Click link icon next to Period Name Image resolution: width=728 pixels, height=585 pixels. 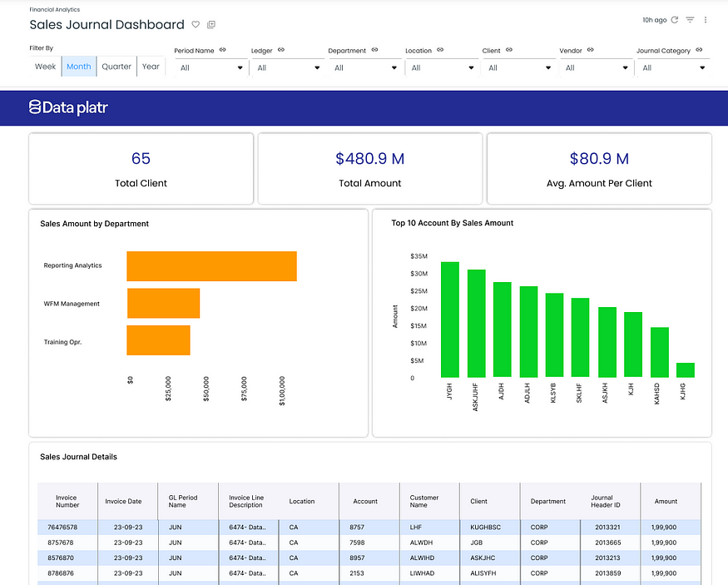point(223,50)
